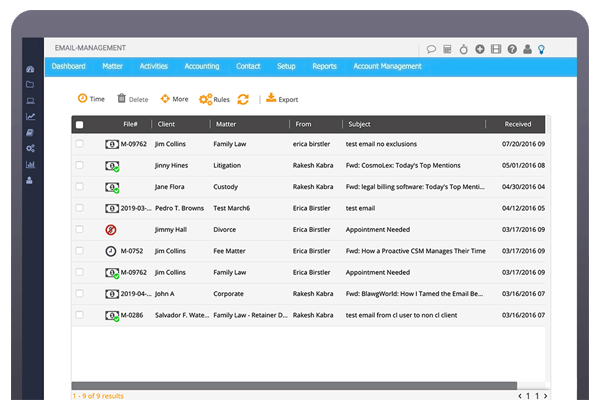
Task: Click the plus add-new circle icon
Action: [480, 49]
